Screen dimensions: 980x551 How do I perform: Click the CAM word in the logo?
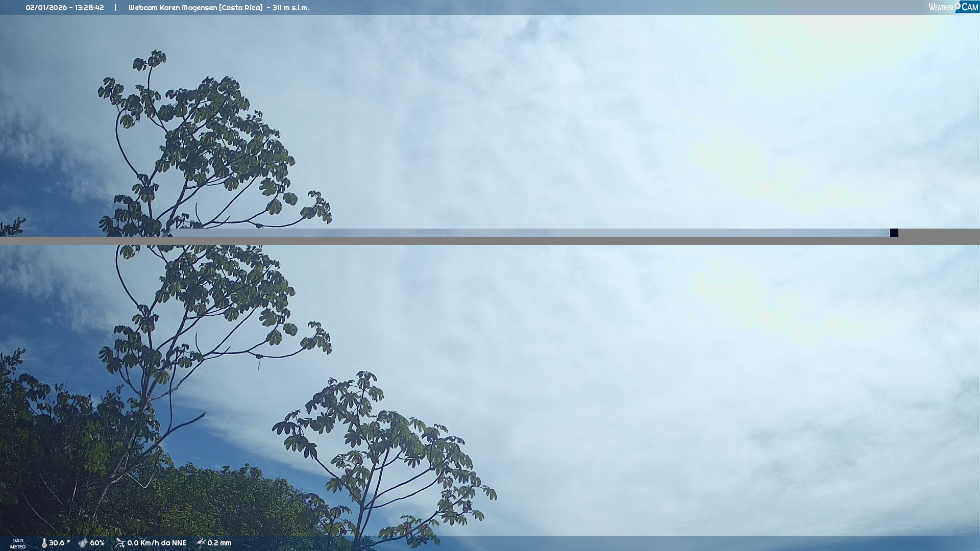click(970, 7)
